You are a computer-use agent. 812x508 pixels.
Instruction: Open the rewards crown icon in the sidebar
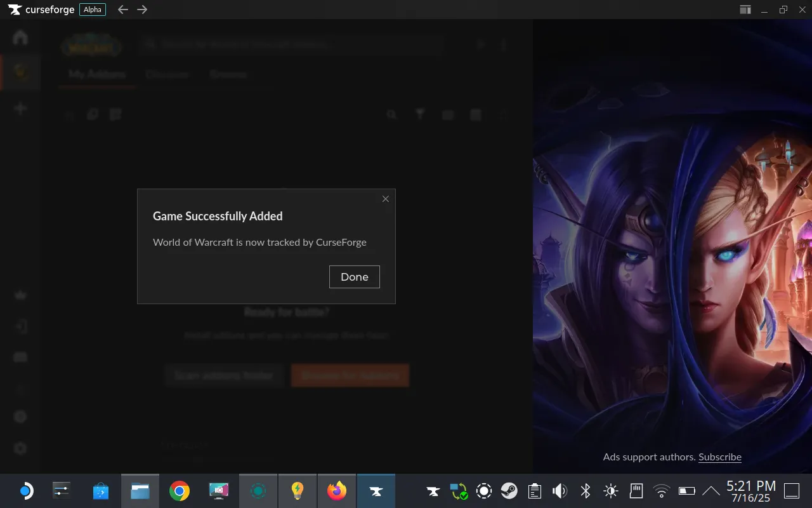pyautogui.click(x=20, y=295)
